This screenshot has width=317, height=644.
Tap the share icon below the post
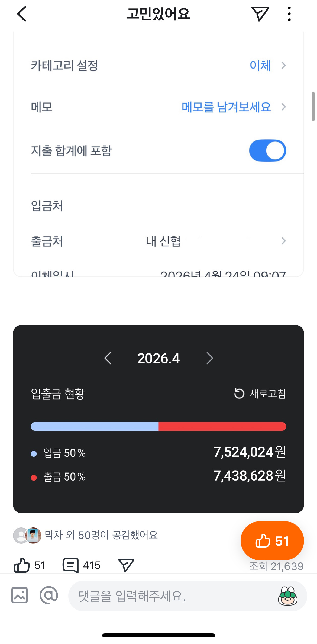pyautogui.click(x=126, y=565)
